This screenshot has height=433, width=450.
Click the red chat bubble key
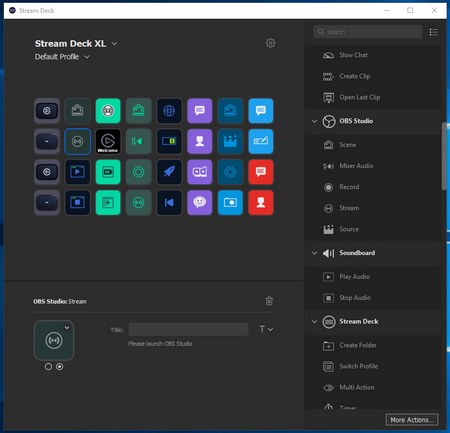261,172
